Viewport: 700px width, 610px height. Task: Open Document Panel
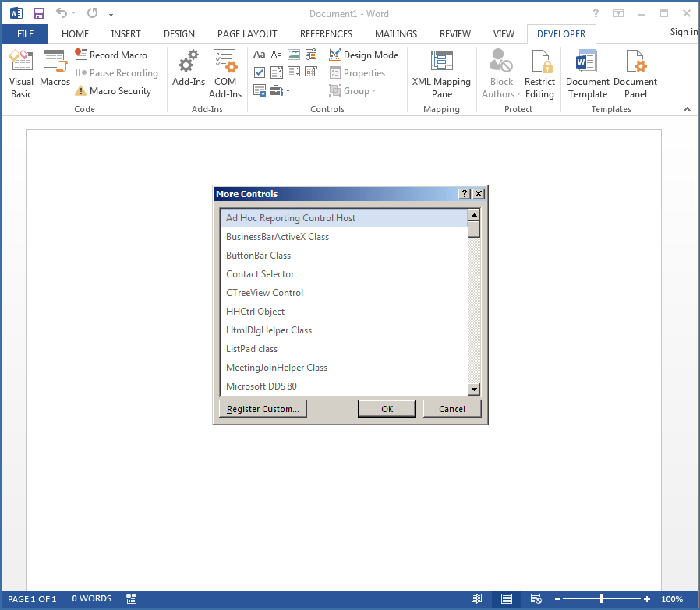coord(635,74)
